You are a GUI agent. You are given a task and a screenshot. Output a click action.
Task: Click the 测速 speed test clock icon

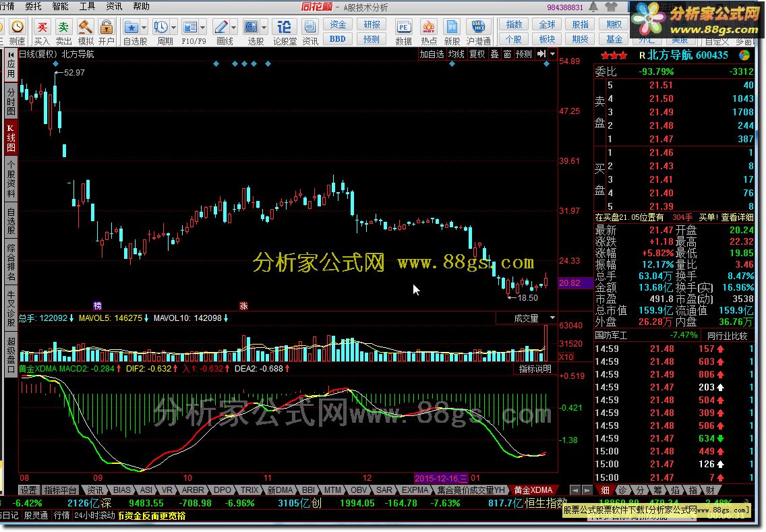tap(17, 27)
